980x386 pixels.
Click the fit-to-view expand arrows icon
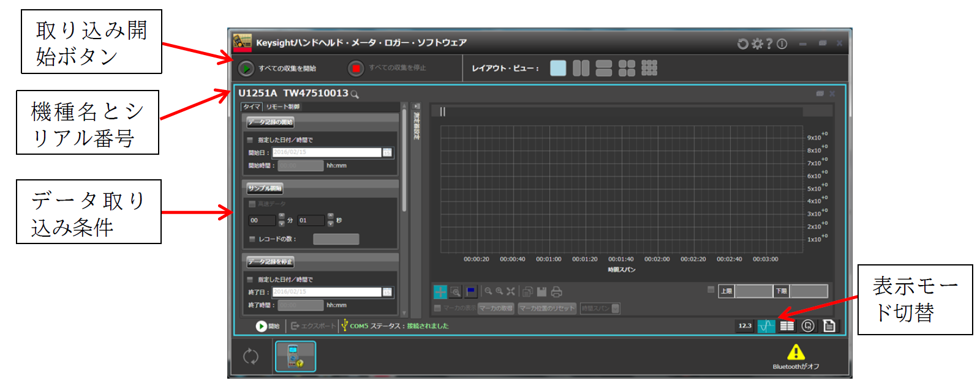511,291
